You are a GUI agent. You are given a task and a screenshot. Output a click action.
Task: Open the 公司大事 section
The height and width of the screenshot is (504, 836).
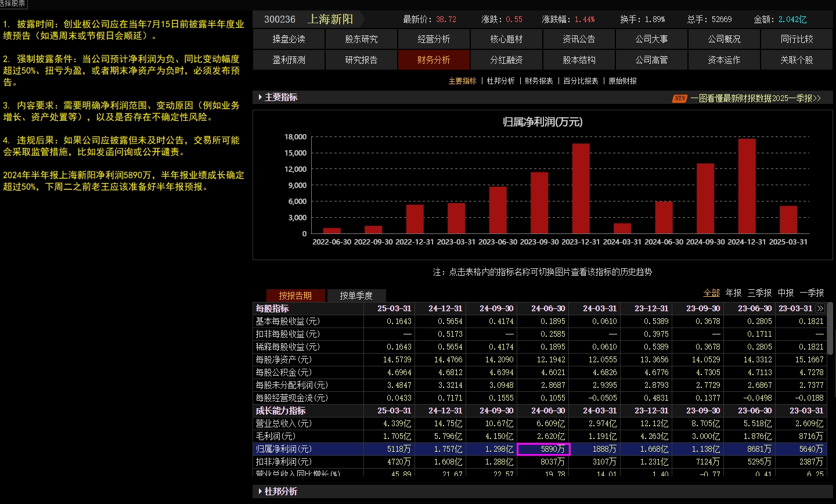tap(651, 39)
